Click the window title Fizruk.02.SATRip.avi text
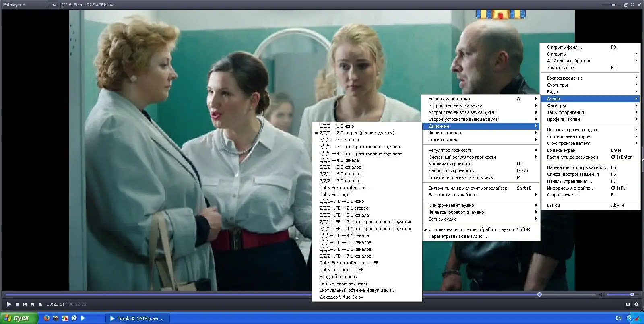Viewport: 644px width, 324px height. [x=94, y=5]
